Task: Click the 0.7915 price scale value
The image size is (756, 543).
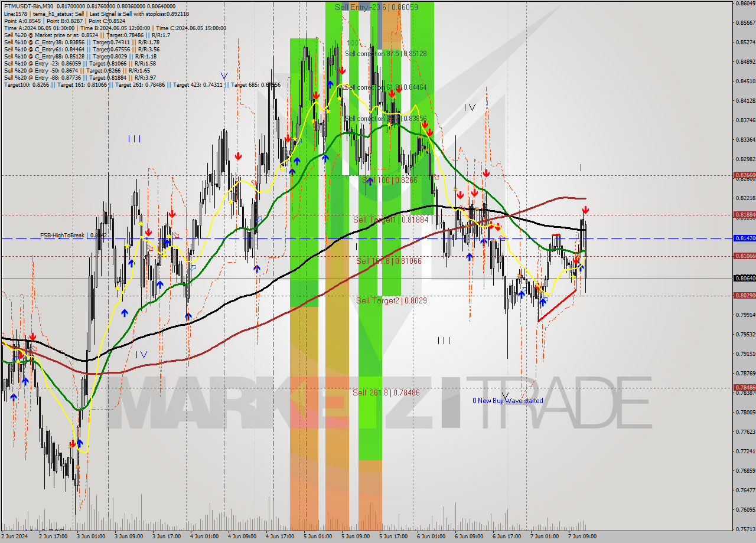Action: (745, 354)
